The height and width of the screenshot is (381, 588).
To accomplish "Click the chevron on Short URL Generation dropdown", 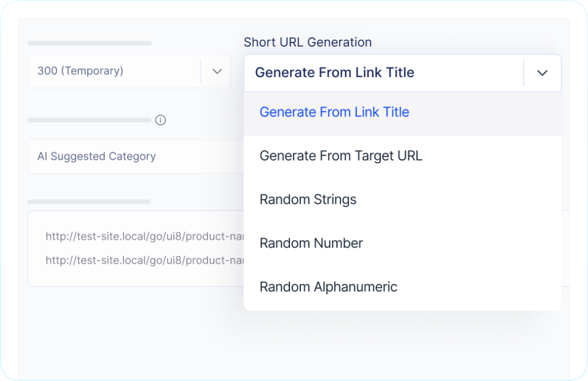I will [542, 73].
